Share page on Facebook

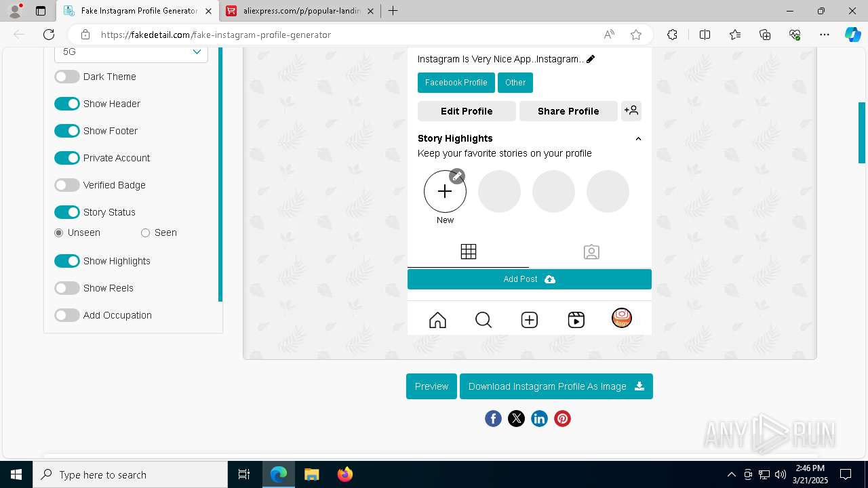click(x=493, y=419)
